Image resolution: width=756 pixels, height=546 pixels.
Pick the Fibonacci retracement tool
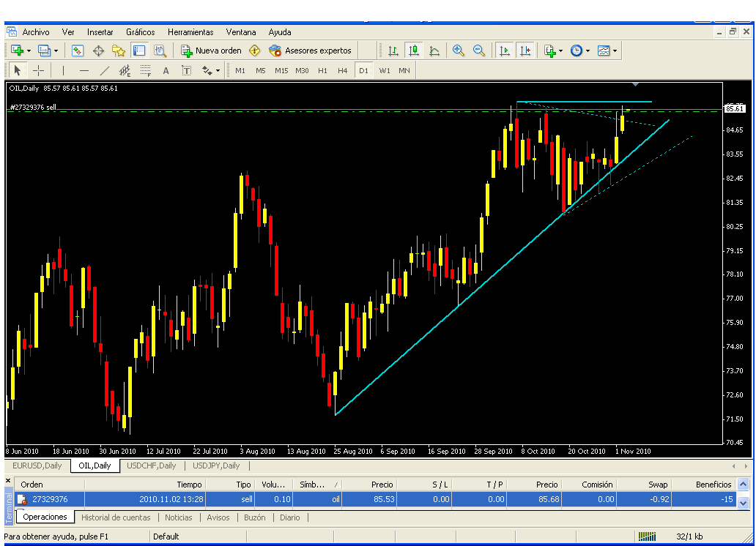tap(145, 71)
